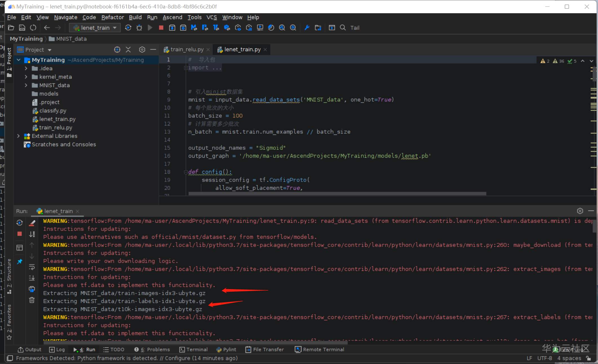Open the lenet_train run configuration dropdown
The height and width of the screenshot is (364, 598).
pos(95,28)
